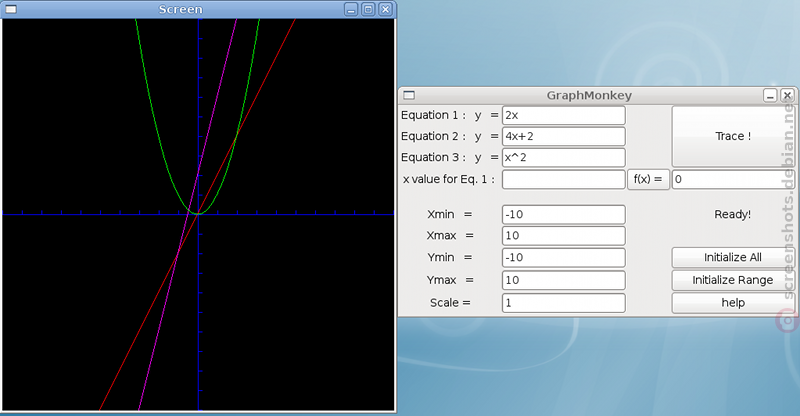Viewport: 800px width, 416px height.
Task: Click the f(x) = button
Action: pyautogui.click(x=648, y=179)
